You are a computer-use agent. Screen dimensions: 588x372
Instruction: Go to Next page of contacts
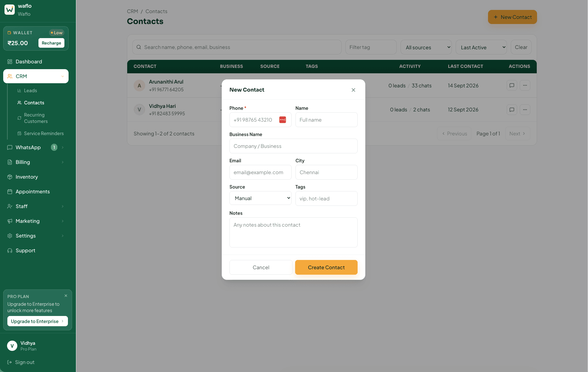[518, 133]
